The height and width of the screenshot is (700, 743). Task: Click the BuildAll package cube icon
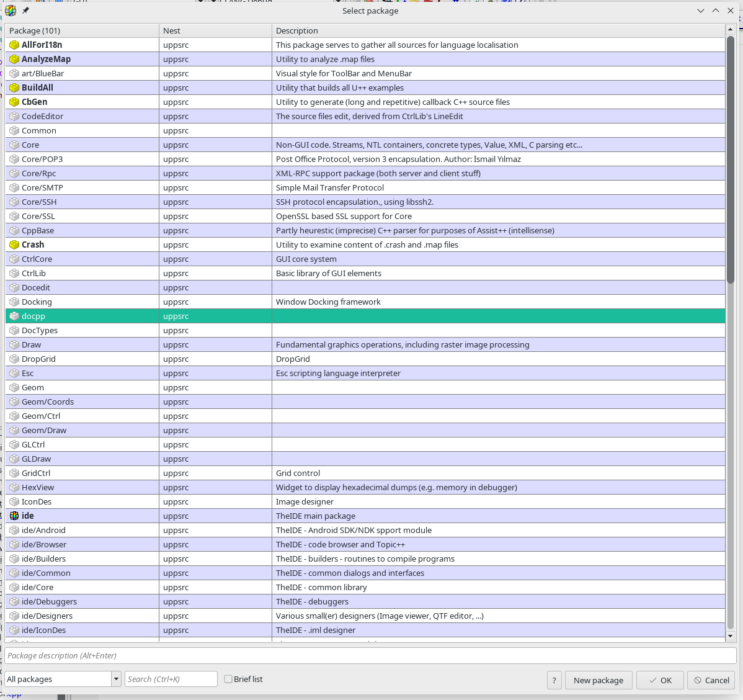point(14,87)
